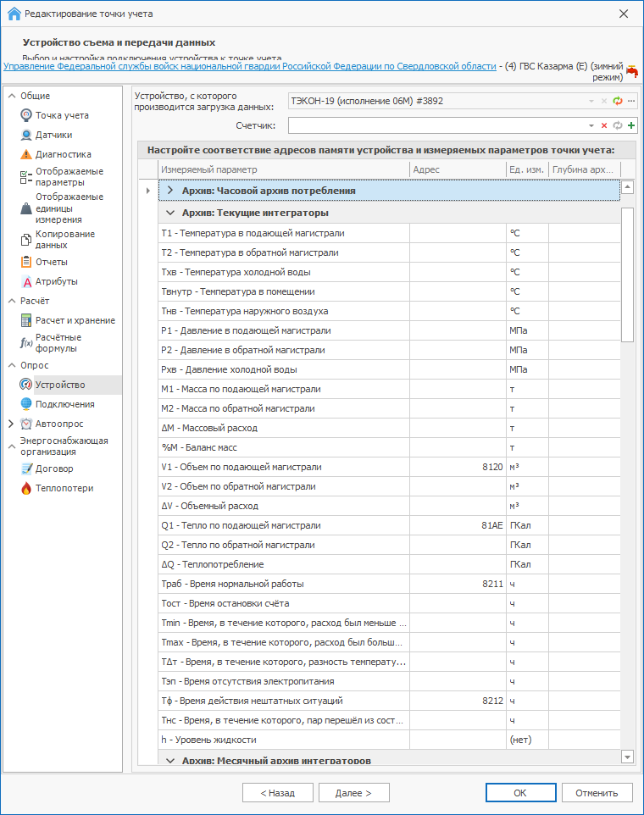This screenshot has height=815, width=644.
Task: Open the device dropdown for ТЭКОН-19
Action: (x=591, y=101)
